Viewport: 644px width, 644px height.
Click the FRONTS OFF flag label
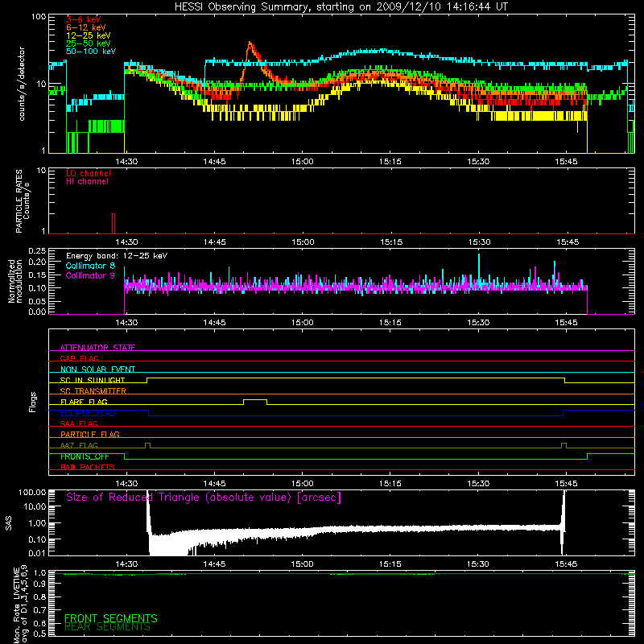tap(85, 456)
